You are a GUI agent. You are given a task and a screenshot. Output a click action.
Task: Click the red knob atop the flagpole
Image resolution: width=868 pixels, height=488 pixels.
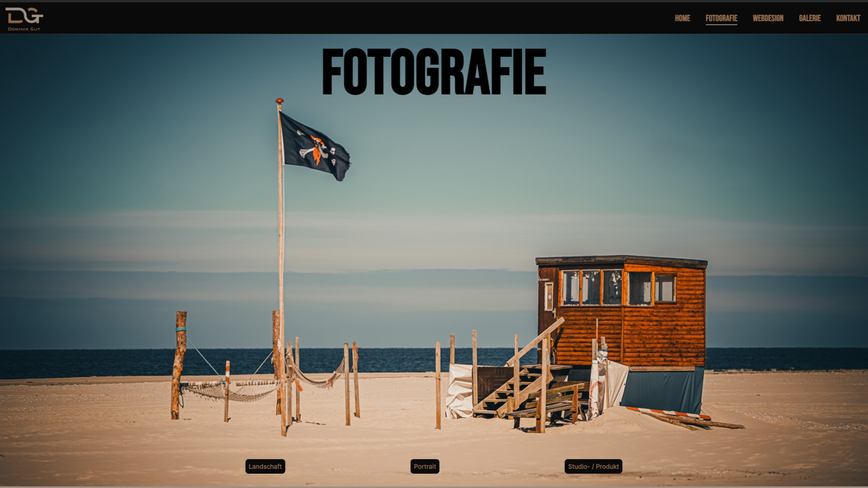click(x=279, y=101)
